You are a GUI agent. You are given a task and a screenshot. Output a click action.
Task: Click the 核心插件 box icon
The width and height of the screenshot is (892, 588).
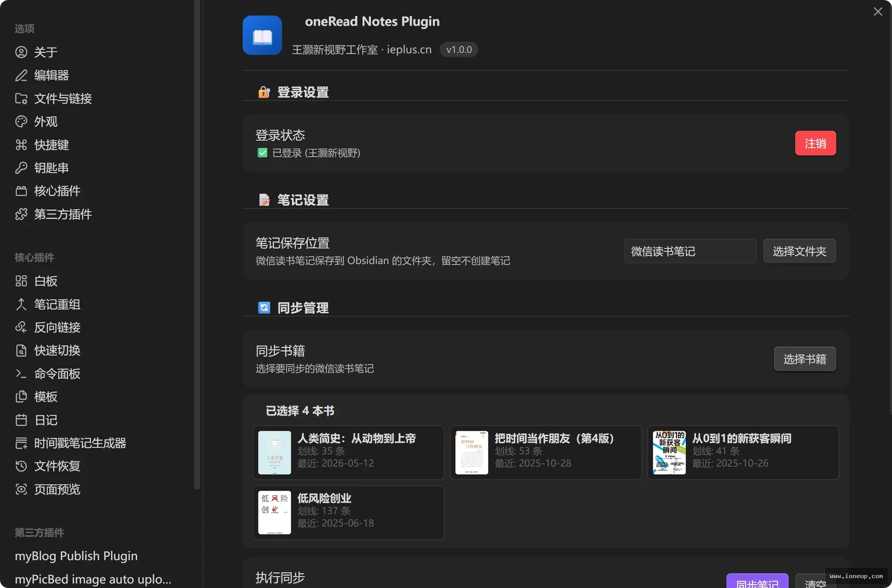pyautogui.click(x=21, y=191)
